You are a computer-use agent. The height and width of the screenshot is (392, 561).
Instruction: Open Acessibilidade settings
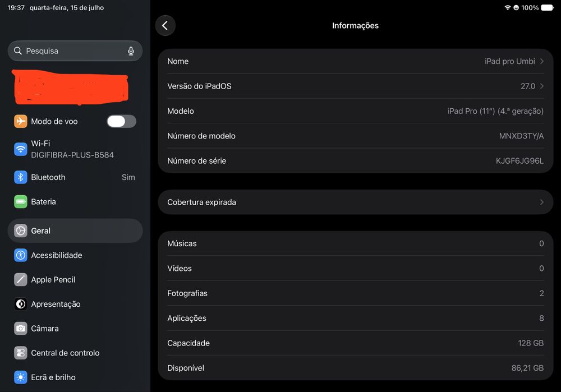point(75,255)
